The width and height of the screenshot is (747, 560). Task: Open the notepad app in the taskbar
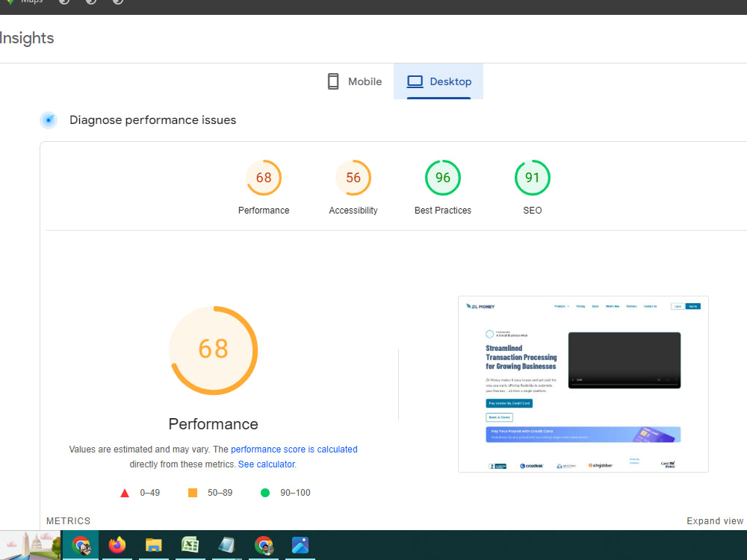227,545
